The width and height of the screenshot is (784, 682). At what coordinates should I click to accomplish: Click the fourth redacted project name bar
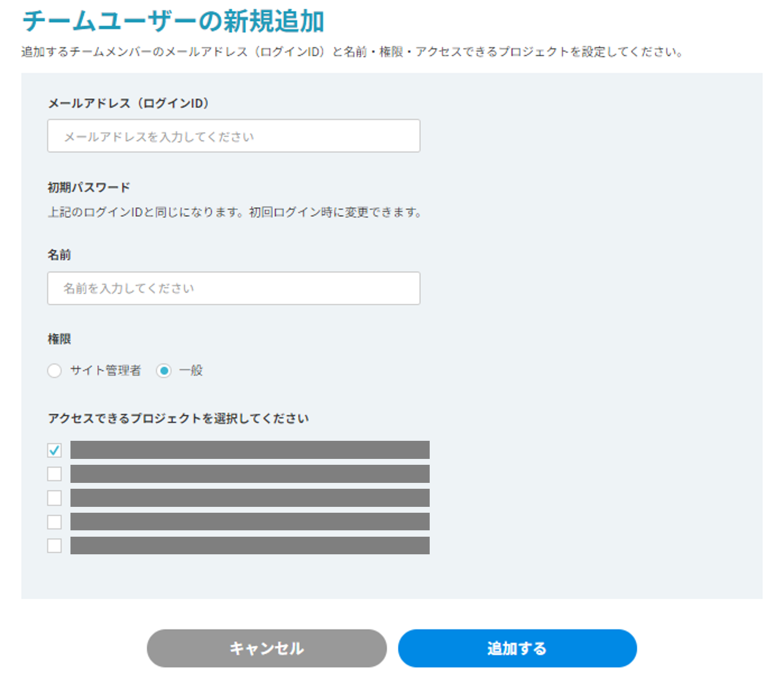250,522
